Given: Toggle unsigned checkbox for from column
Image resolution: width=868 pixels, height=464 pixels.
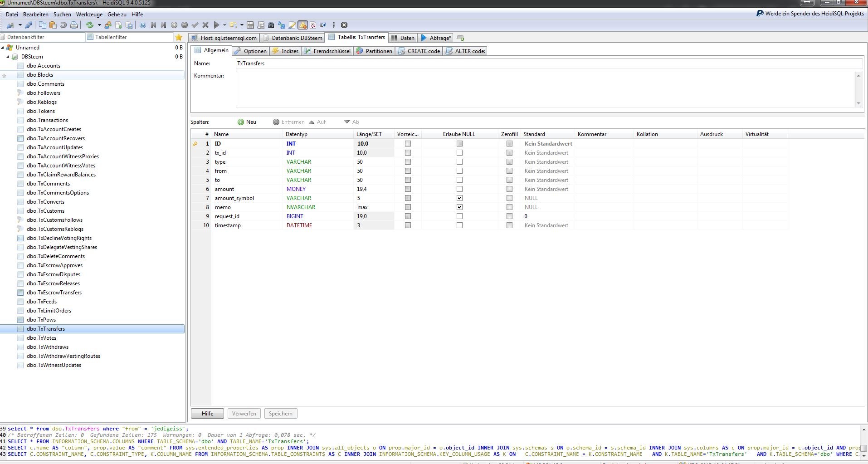Looking at the screenshot, I should click(408, 171).
